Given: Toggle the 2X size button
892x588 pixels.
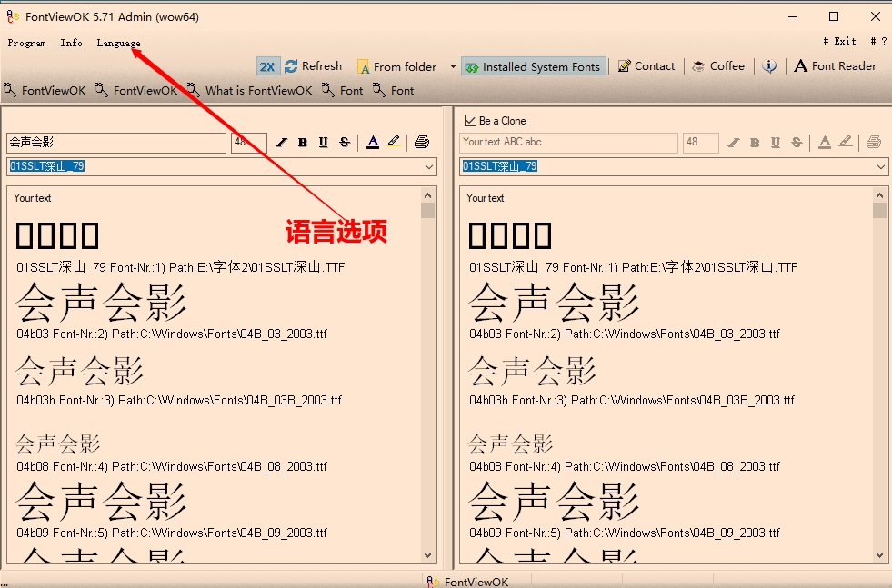Looking at the screenshot, I should pyautogui.click(x=267, y=66).
